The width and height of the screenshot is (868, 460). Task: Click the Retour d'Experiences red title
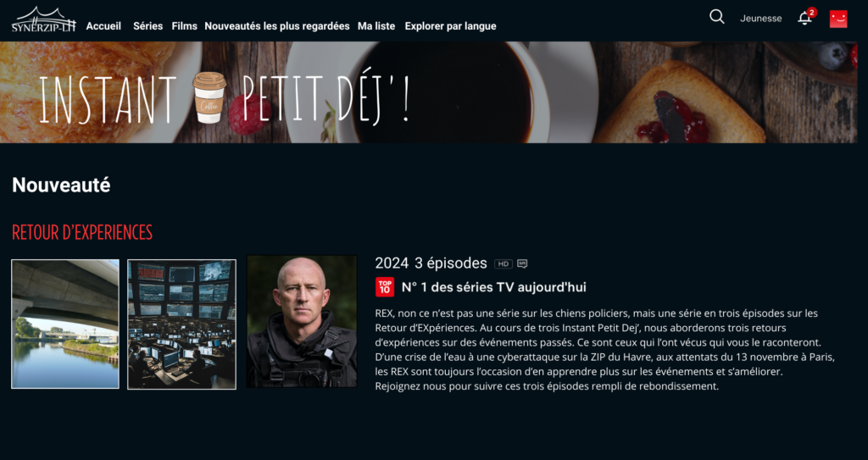(x=82, y=232)
